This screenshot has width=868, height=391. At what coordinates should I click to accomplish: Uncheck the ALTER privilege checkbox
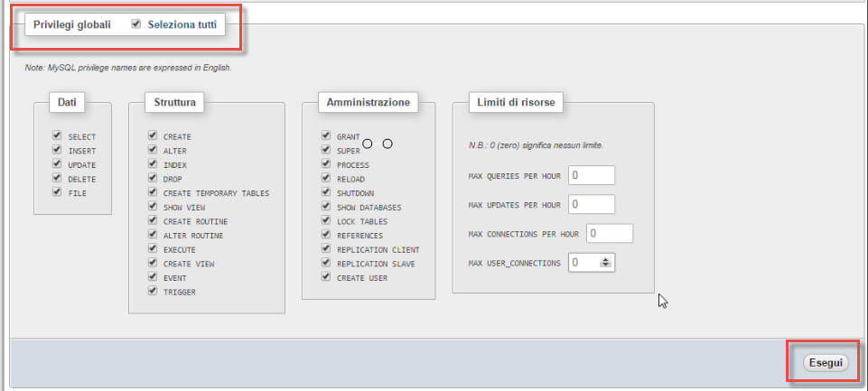(153, 150)
